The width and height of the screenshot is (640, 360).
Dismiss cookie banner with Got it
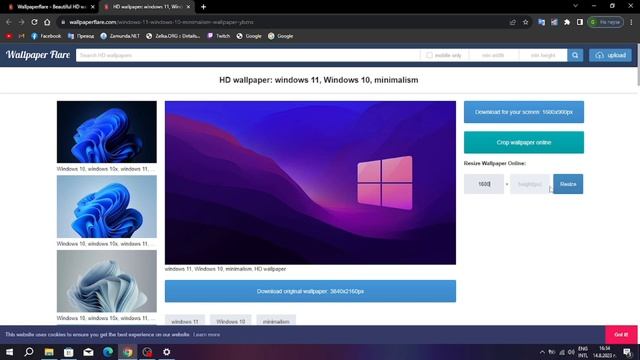pyautogui.click(x=621, y=334)
